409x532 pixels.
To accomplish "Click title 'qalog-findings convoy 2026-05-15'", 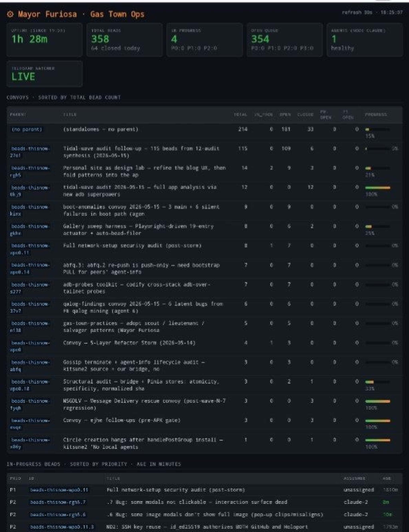I will [x=143, y=307].
